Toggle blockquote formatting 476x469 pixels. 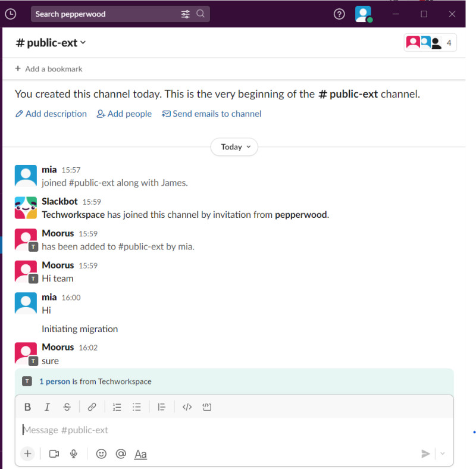pos(161,407)
